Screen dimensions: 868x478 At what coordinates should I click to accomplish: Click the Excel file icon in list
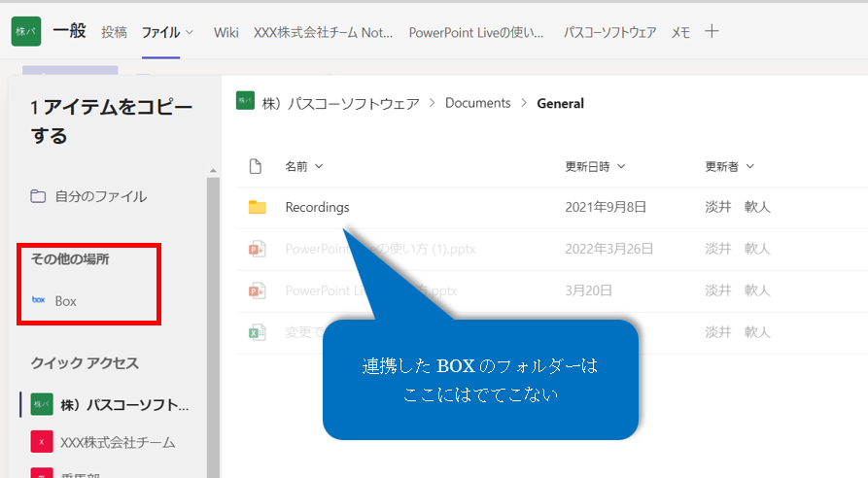257,332
